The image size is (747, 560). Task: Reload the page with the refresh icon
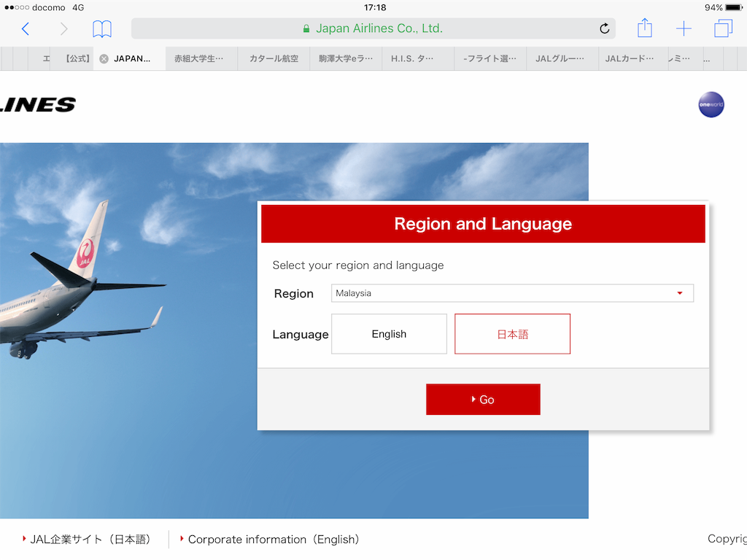pos(605,28)
